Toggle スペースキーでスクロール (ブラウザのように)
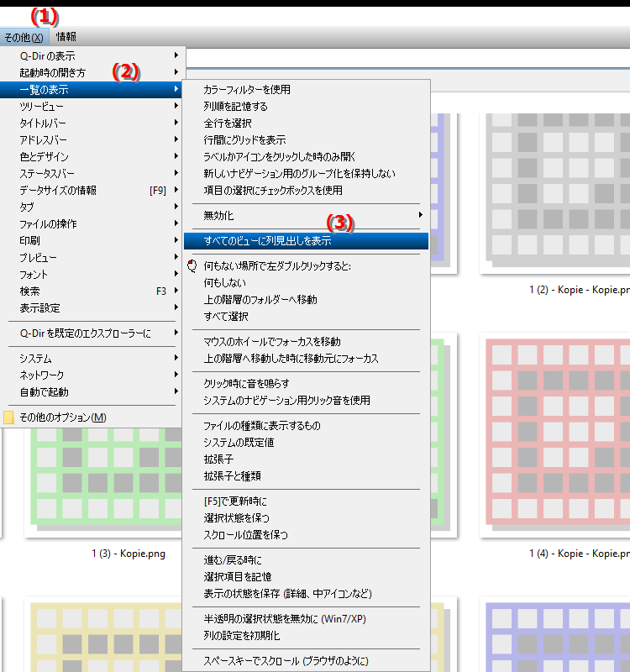This screenshot has width=630, height=672. 306,661
